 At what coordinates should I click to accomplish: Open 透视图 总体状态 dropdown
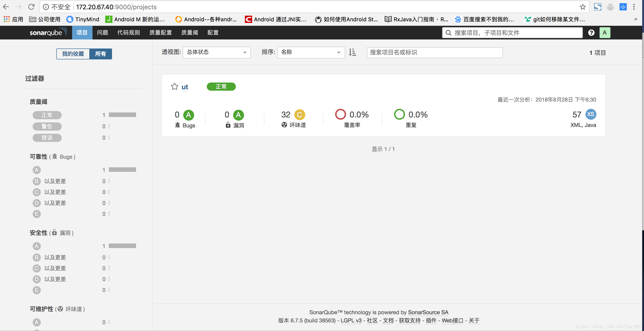click(x=217, y=52)
